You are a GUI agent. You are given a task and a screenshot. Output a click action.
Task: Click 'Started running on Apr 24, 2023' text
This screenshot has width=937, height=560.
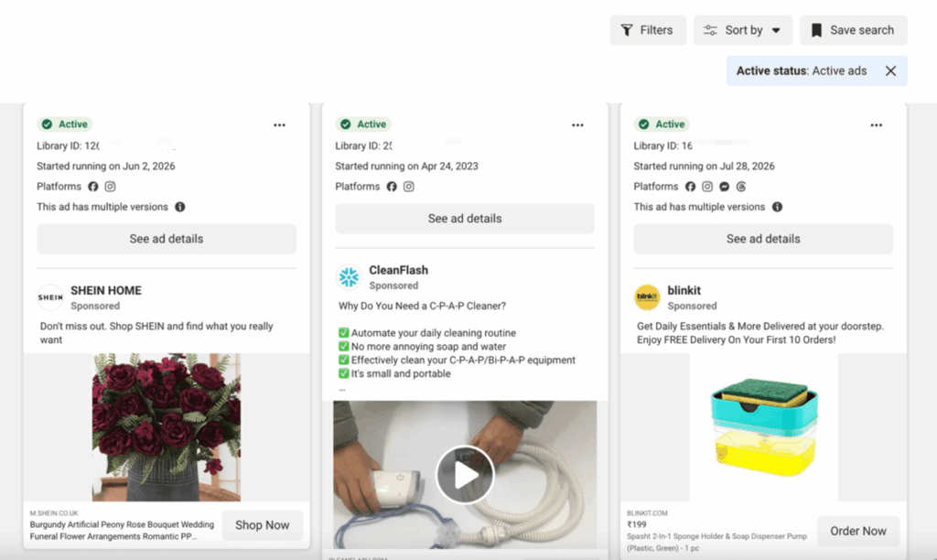(x=406, y=167)
